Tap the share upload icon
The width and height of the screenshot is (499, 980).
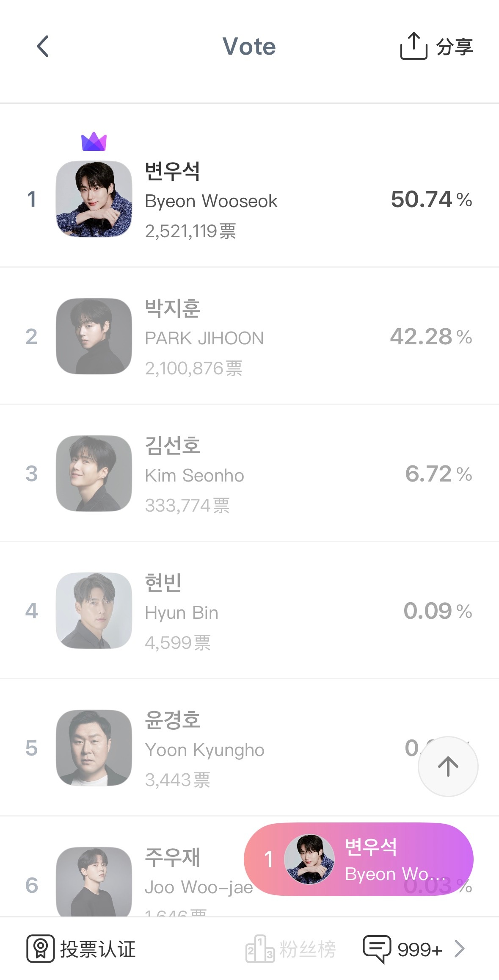click(414, 46)
